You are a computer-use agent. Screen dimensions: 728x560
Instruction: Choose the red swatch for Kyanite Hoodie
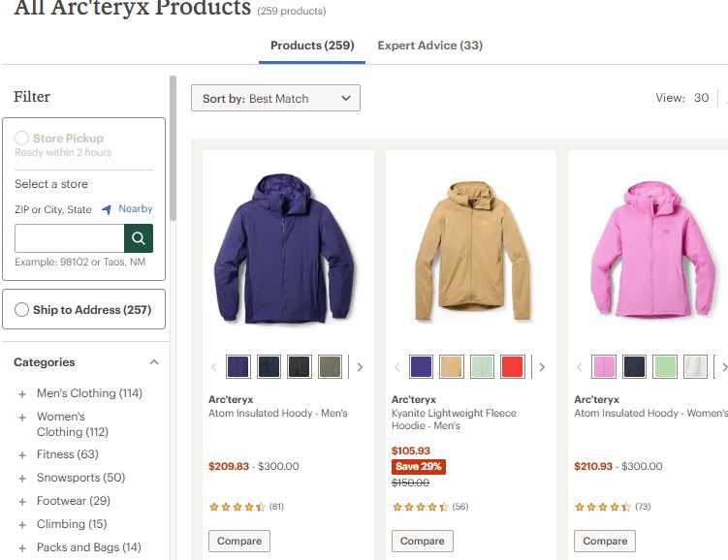pos(512,366)
